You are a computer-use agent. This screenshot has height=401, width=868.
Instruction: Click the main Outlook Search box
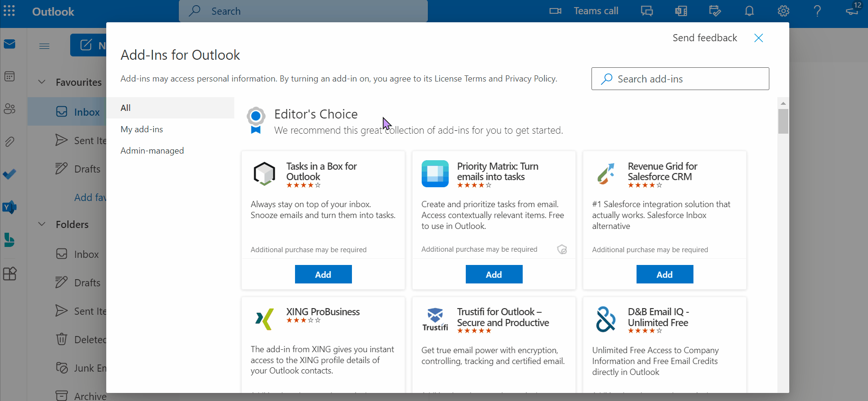click(303, 11)
